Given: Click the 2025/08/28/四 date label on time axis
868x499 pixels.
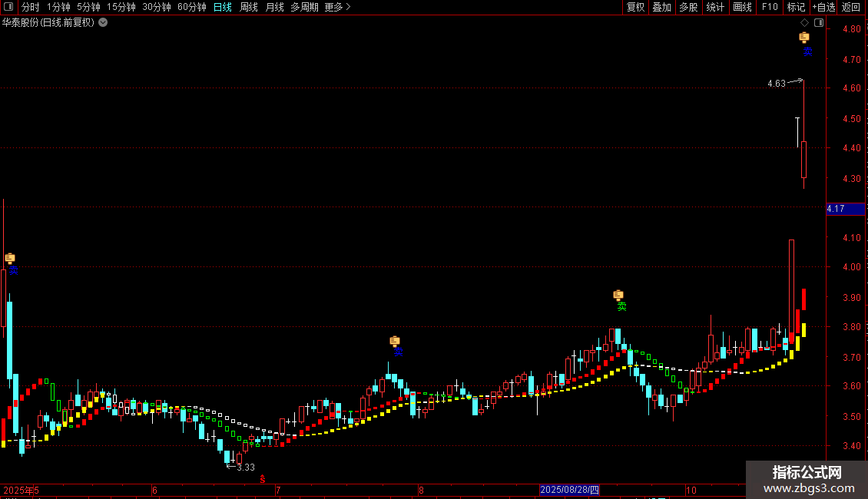Looking at the screenshot, I should click(569, 490).
